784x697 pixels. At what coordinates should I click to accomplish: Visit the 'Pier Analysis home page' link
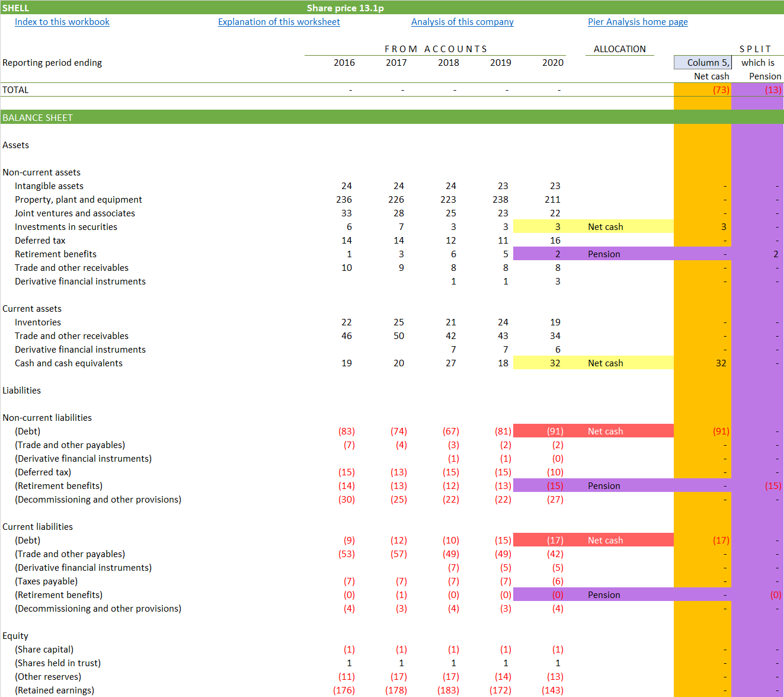[x=638, y=22]
